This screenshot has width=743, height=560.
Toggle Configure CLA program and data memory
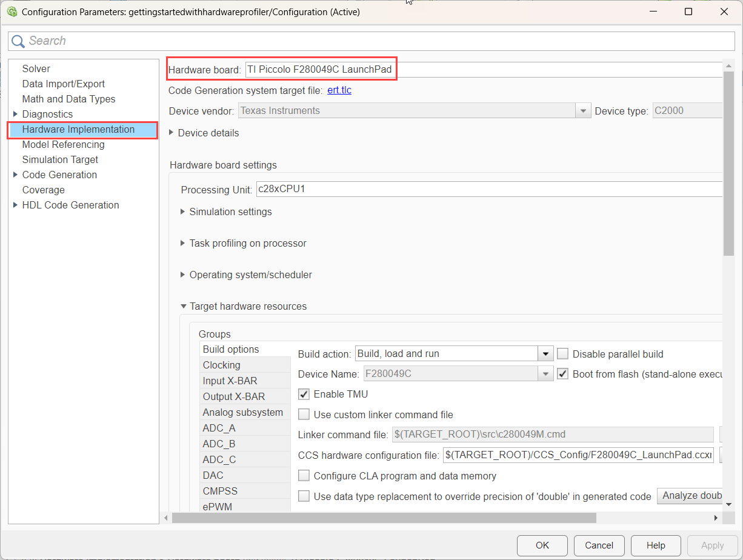[x=304, y=476]
